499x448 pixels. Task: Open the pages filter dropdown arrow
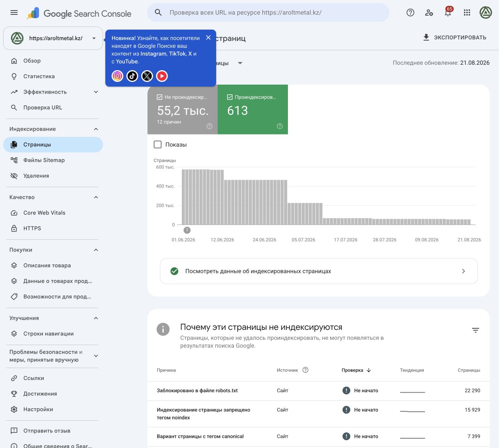pyautogui.click(x=240, y=63)
